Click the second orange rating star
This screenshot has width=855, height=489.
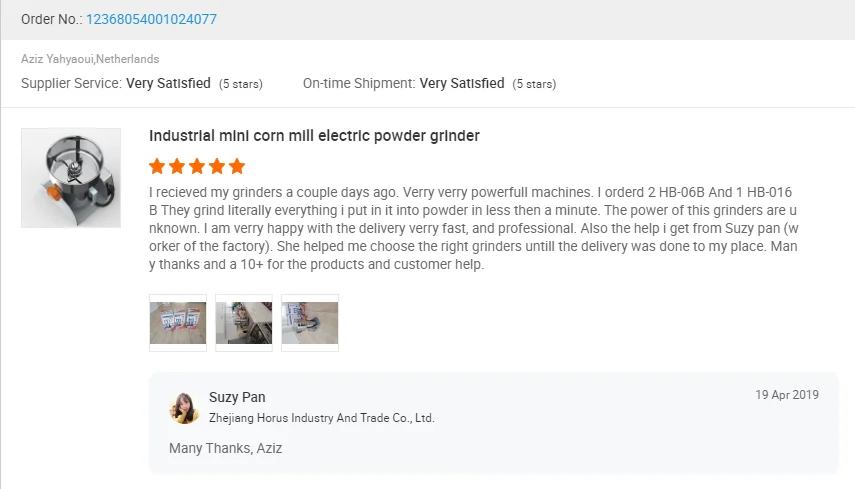(177, 166)
